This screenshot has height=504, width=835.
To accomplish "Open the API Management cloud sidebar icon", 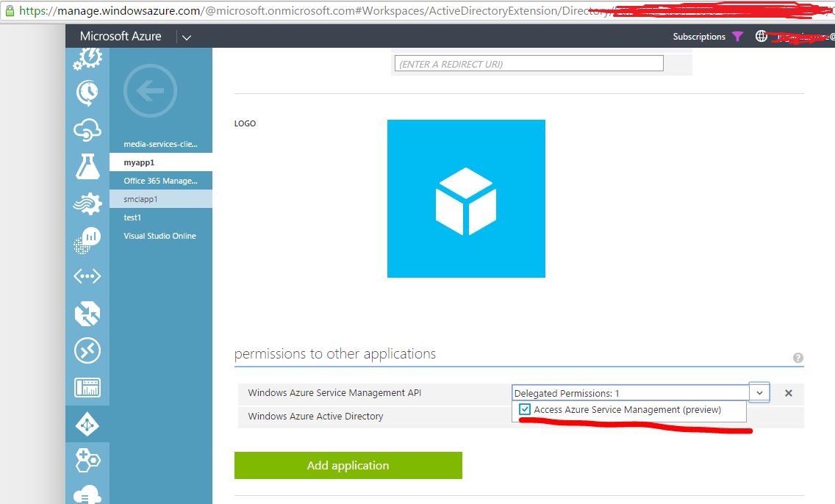I will 87,130.
